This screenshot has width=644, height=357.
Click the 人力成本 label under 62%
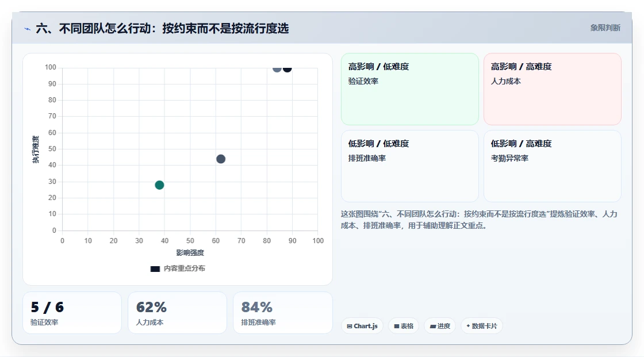(150, 323)
